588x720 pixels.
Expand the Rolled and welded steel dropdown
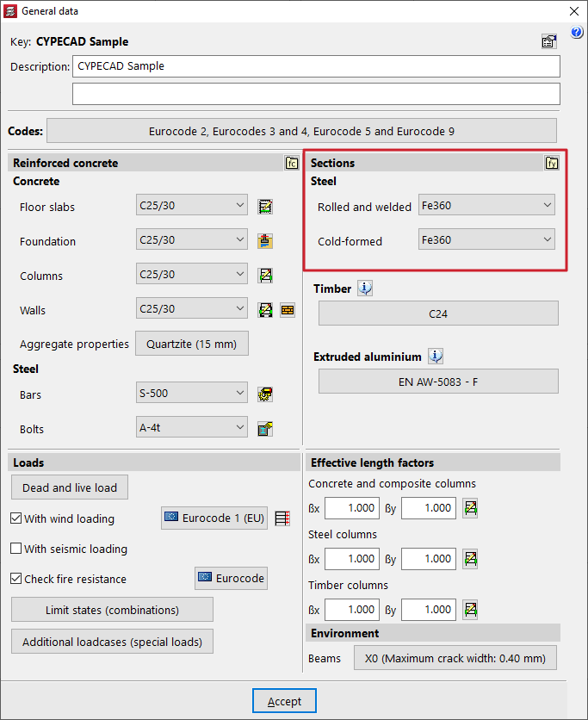[x=486, y=205]
